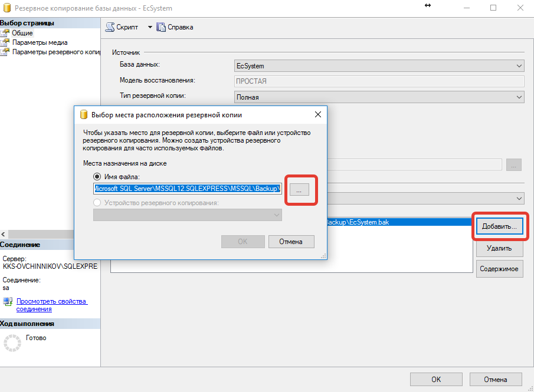Click the backup file path input field

[x=187, y=189]
